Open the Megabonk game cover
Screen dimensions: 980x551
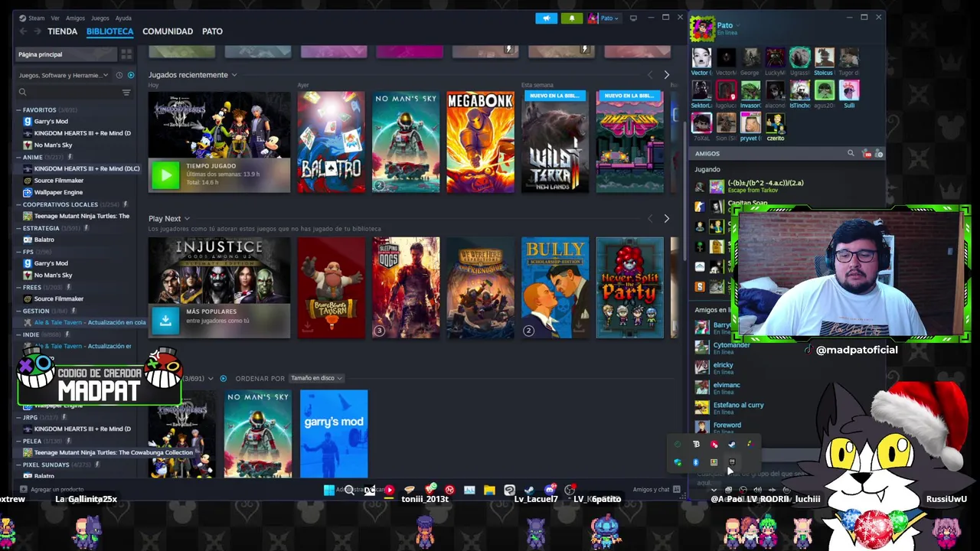pyautogui.click(x=480, y=142)
